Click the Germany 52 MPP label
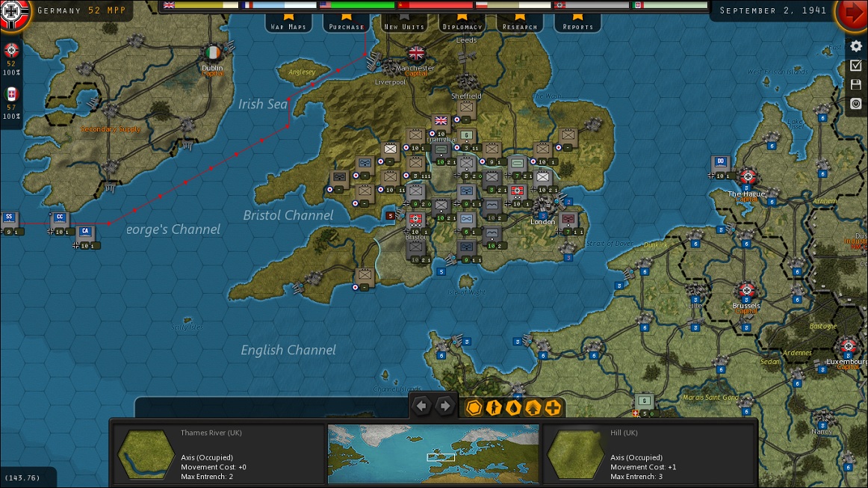 point(82,10)
